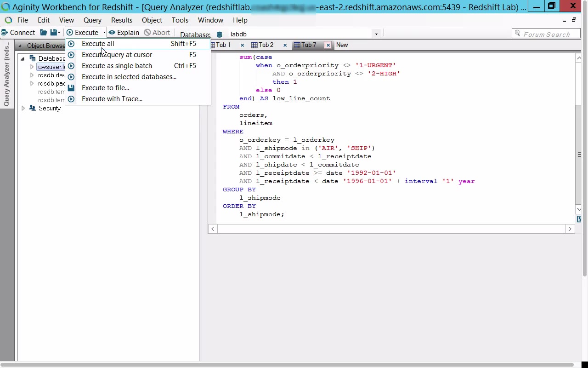Image resolution: width=588 pixels, height=368 pixels.
Task: Minimize the inner document window
Action: pos(564,20)
